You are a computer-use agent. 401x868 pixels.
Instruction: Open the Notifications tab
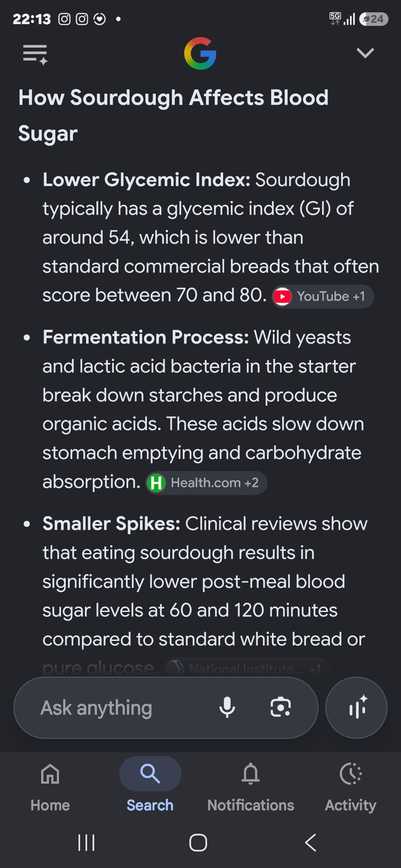tap(251, 787)
